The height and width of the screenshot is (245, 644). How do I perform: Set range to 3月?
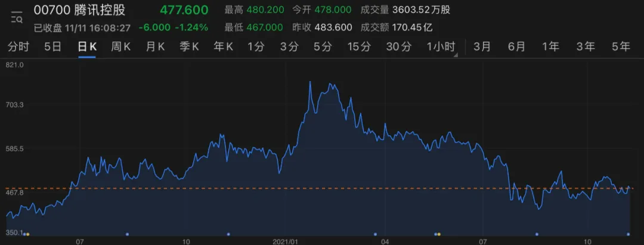pyautogui.click(x=482, y=46)
